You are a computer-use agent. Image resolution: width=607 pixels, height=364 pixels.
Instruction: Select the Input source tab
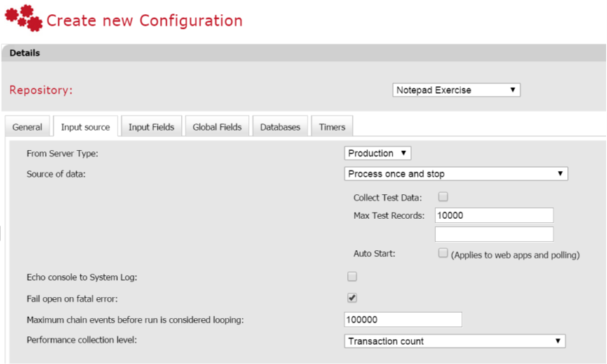tap(86, 127)
